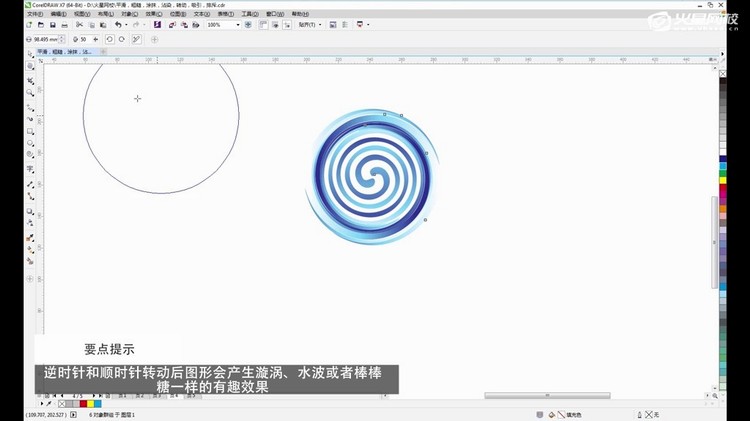Click the Undo arrow icon
The height and width of the screenshot is (421, 750).
coord(118,25)
